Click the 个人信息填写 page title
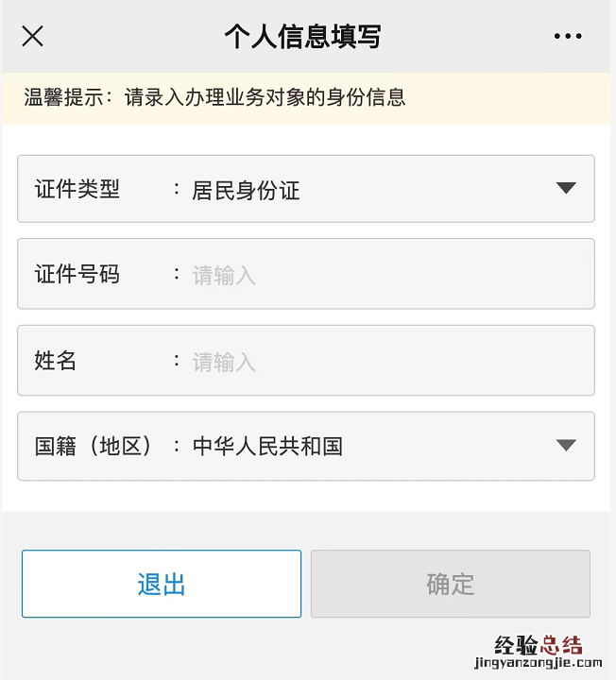This screenshot has height=680, width=616. 302,37
